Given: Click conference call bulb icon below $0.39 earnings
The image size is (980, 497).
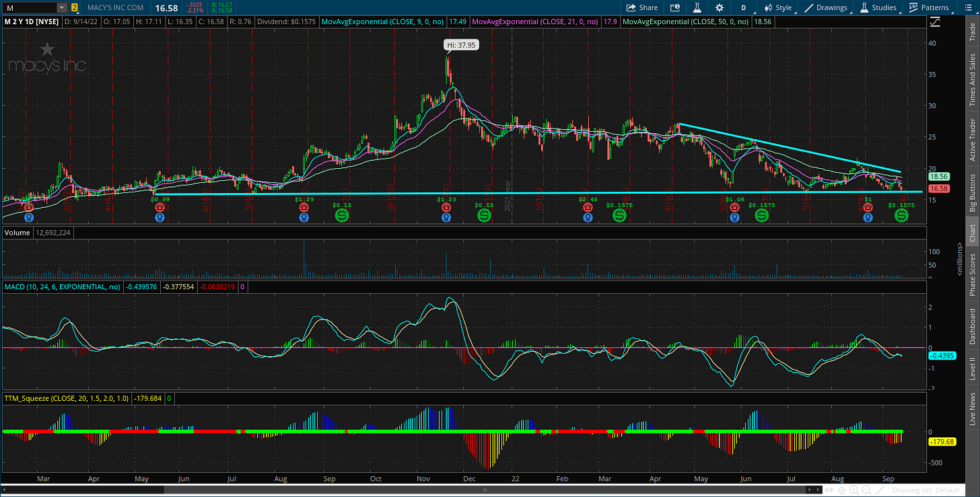Looking at the screenshot, I should [x=160, y=217].
